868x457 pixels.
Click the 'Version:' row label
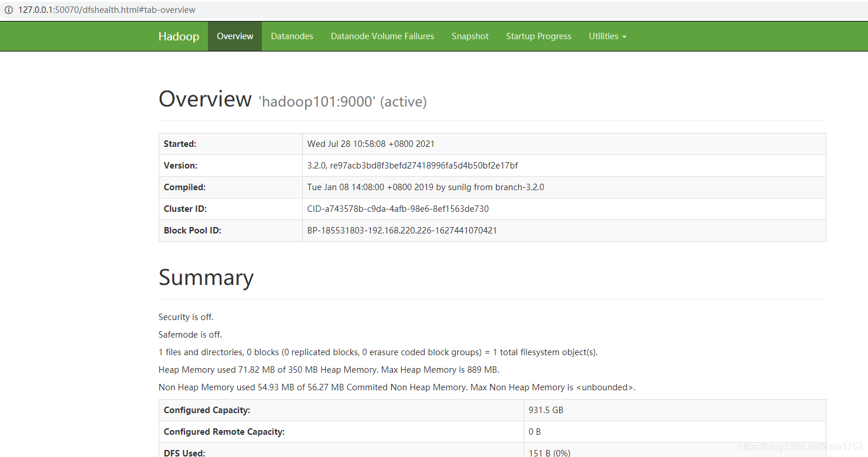coord(180,166)
